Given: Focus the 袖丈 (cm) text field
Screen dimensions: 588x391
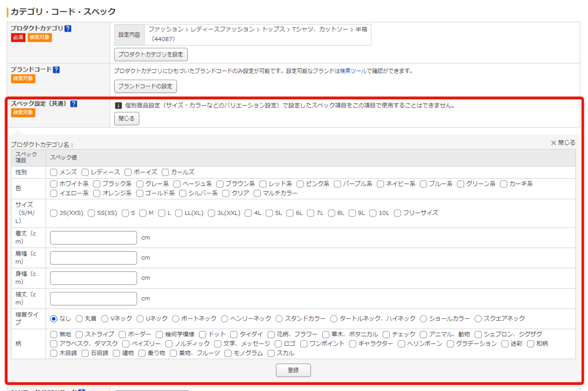Looking at the screenshot, I should (93, 299).
